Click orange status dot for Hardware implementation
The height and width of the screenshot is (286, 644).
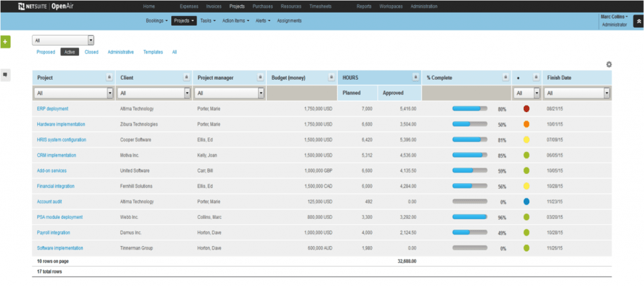pyautogui.click(x=526, y=124)
